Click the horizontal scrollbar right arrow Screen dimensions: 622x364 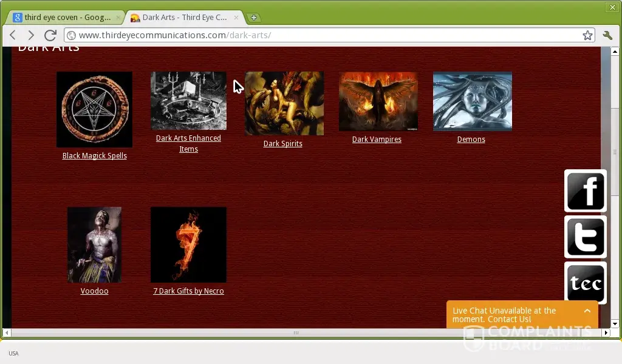click(606, 332)
